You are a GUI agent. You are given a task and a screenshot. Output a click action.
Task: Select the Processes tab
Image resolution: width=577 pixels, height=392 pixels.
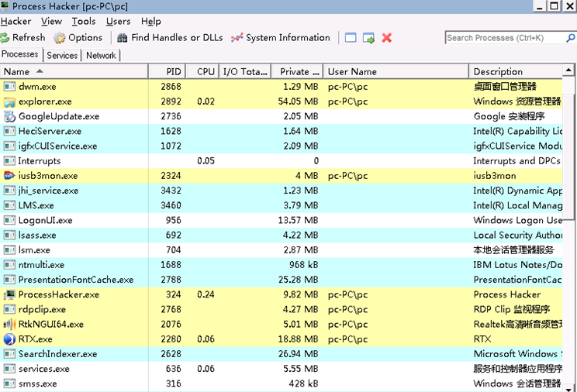pyautogui.click(x=20, y=54)
